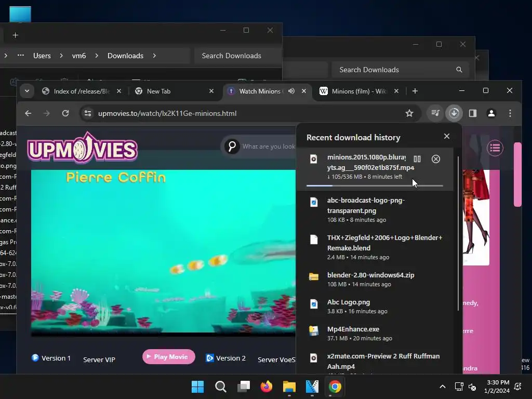Open a new Chrome tab

pos(415,91)
